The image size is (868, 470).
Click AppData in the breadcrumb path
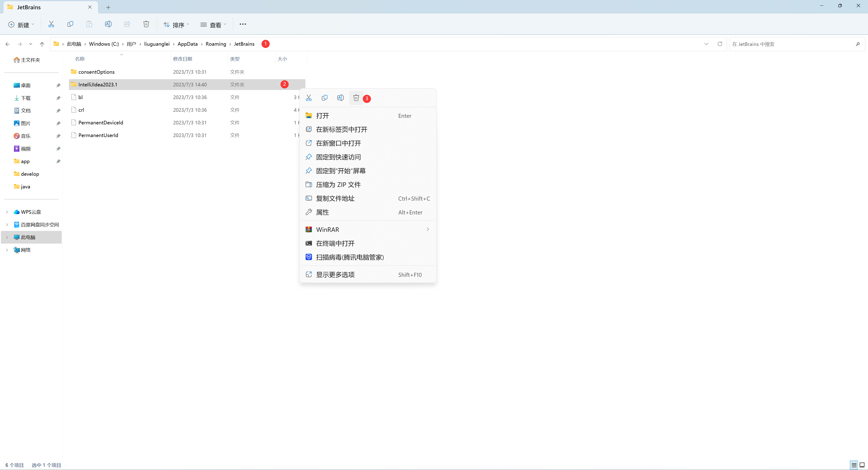pyautogui.click(x=188, y=44)
